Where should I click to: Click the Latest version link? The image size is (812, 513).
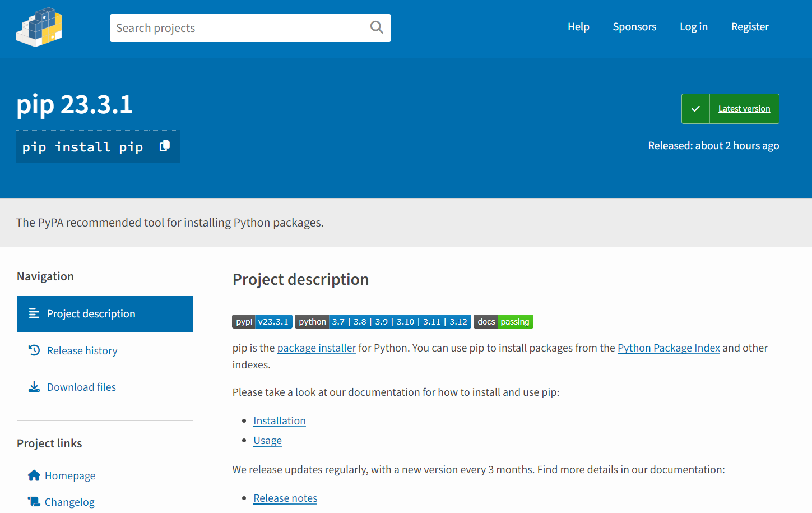click(x=744, y=109)
